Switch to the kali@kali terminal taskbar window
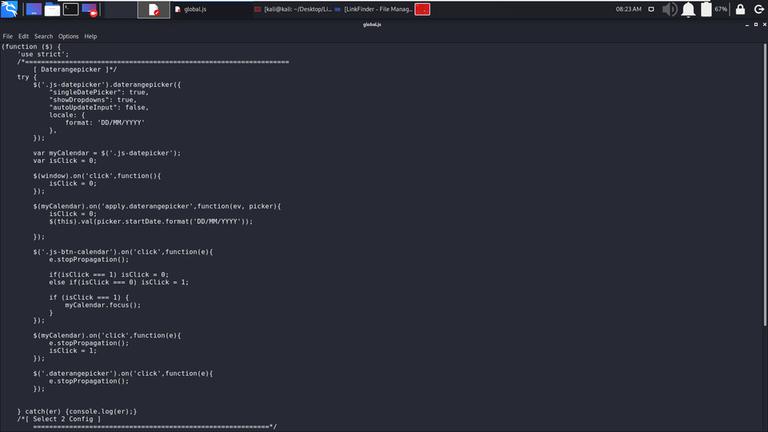 [x=293, y=9]
